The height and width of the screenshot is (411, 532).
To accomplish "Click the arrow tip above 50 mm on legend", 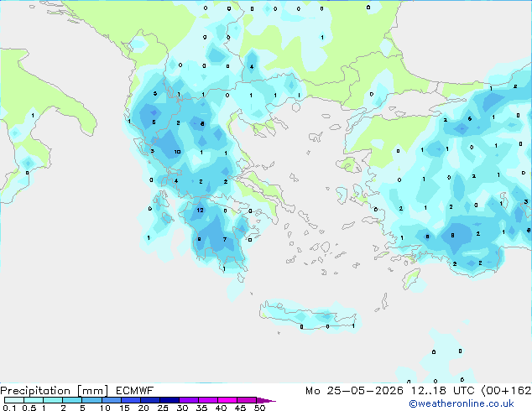I will pyautogui.click(x=266, y=400).
